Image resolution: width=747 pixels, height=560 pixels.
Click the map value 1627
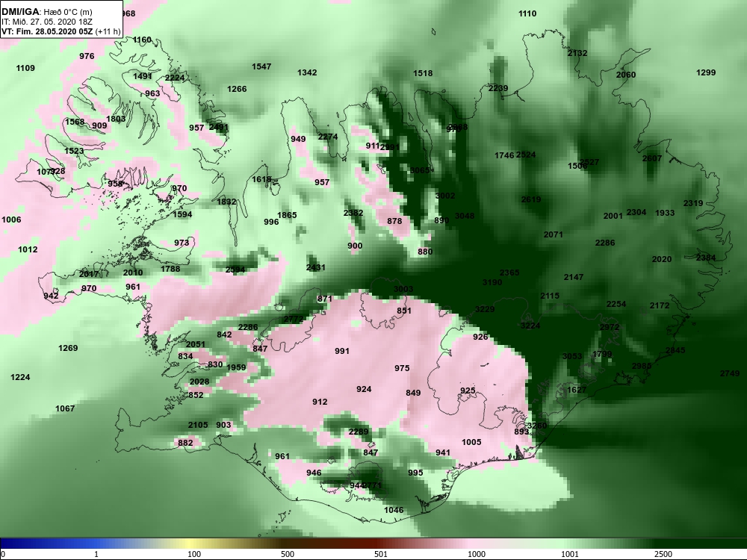[x=577, y=390]
